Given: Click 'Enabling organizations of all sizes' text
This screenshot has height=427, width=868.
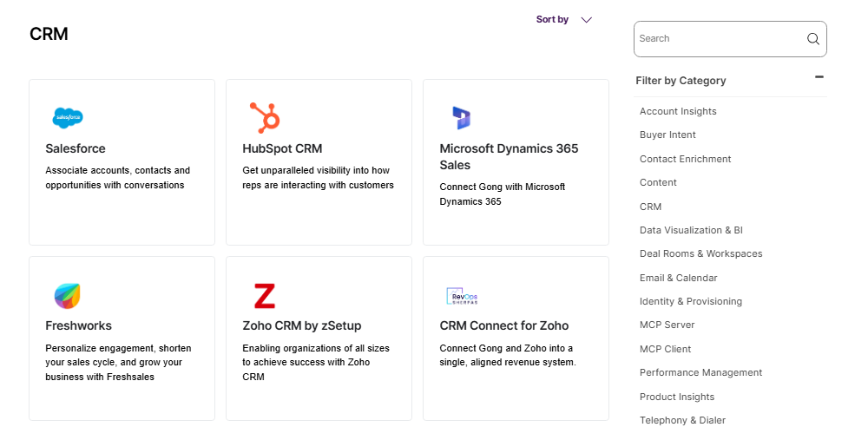Looking at the screenshot, I should click(316, 363).
